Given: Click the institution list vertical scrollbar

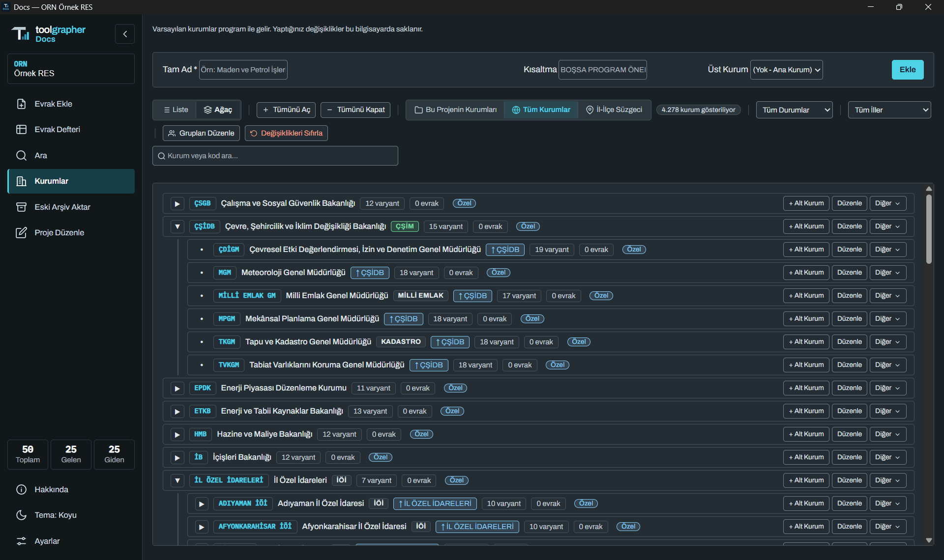Looking at the screenshot, I should [x=929, y=229].
